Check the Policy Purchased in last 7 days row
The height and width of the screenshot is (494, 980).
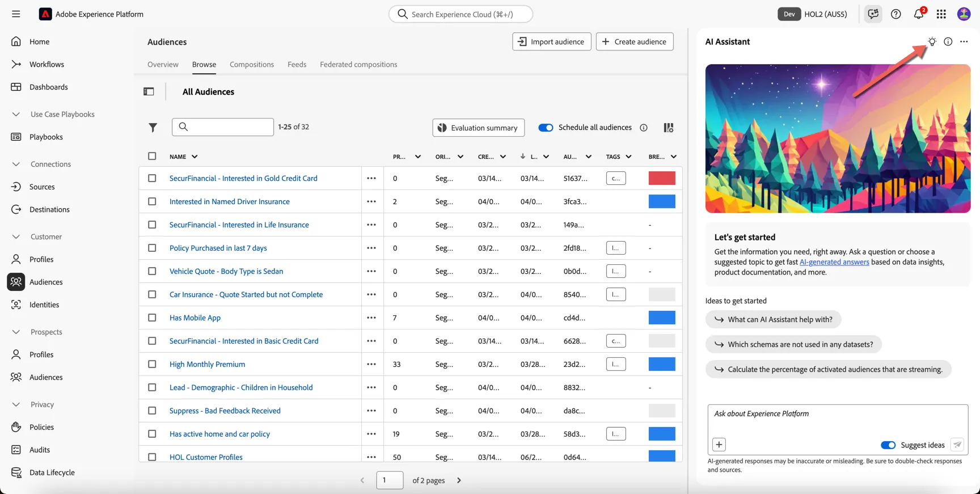click(x=152, y=248)
